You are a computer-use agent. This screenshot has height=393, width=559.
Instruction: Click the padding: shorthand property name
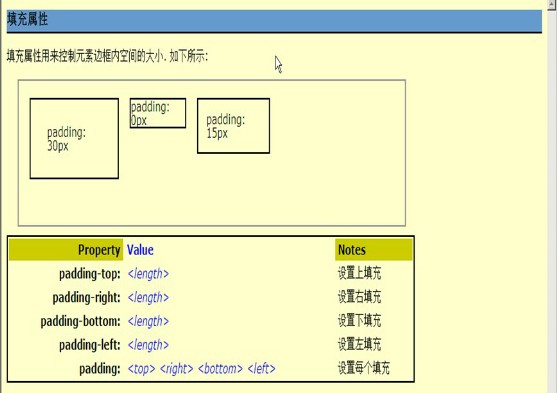pos(100,368)
